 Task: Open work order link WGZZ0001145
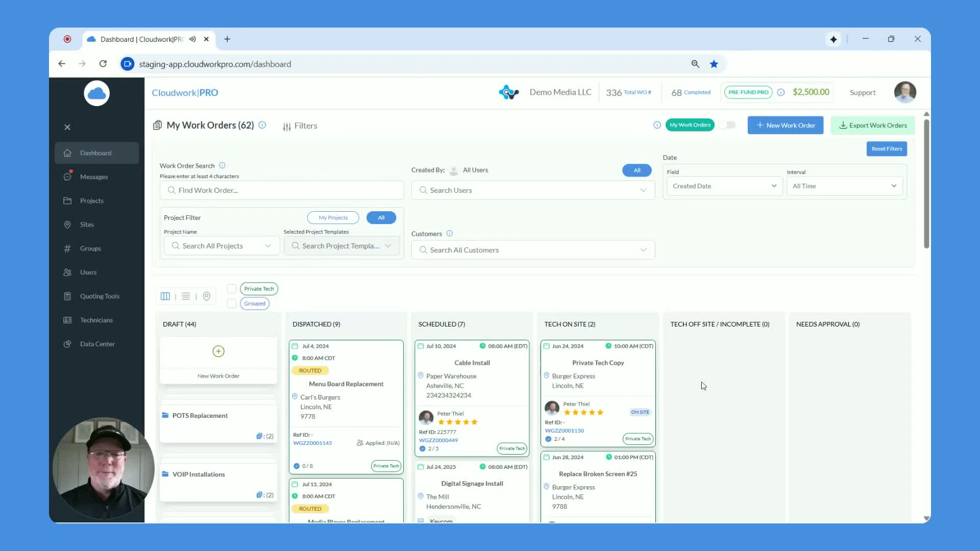[x=312, y=443]
